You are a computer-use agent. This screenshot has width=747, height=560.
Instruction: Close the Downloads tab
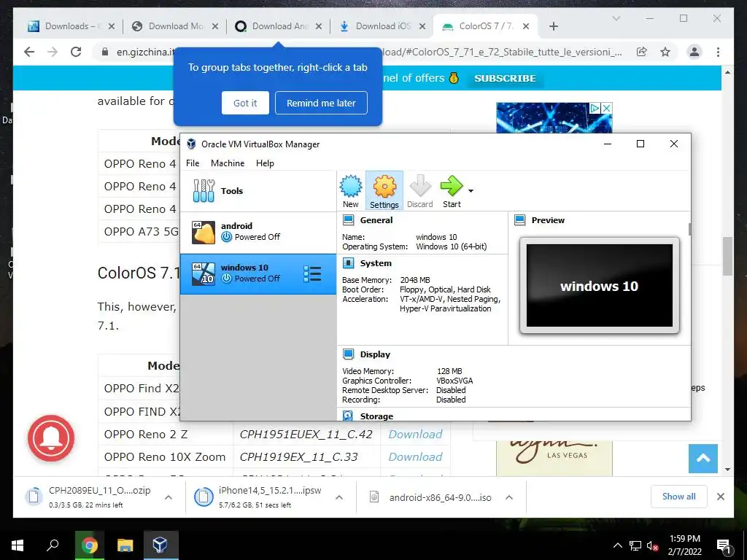click(x=112, y=26)
